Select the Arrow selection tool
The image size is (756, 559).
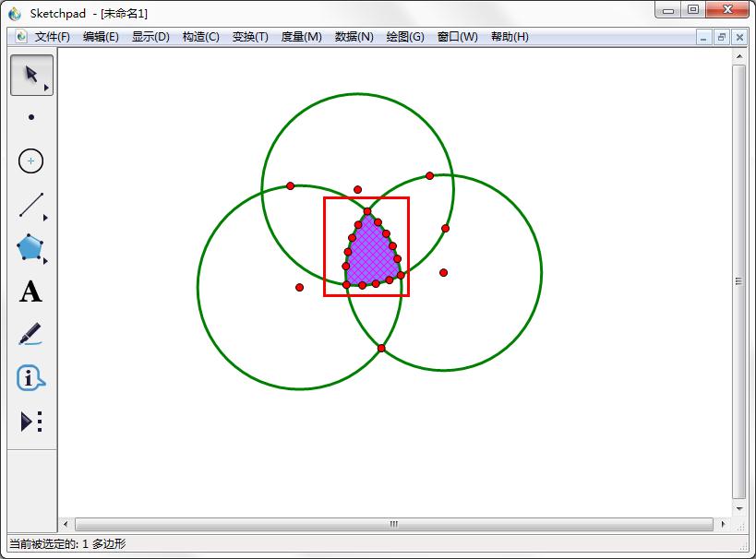coord(31,75)
